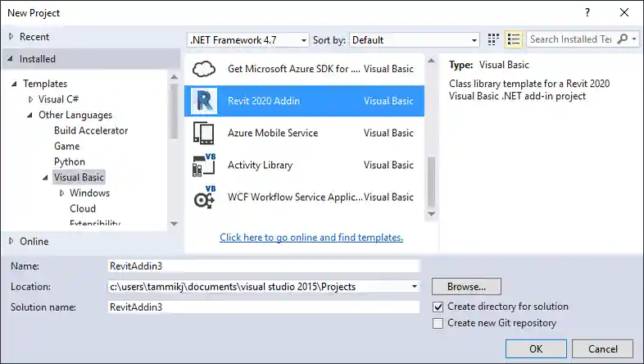Open the Sort by dropdown
This screenshot has height=364, width=644.
click(415, 39)
